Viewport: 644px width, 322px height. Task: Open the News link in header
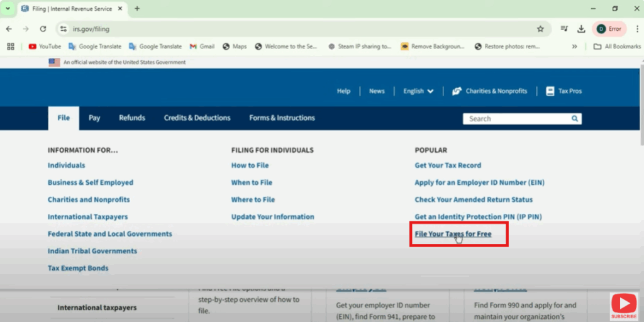pyautogui.click(x=377, y=91)
